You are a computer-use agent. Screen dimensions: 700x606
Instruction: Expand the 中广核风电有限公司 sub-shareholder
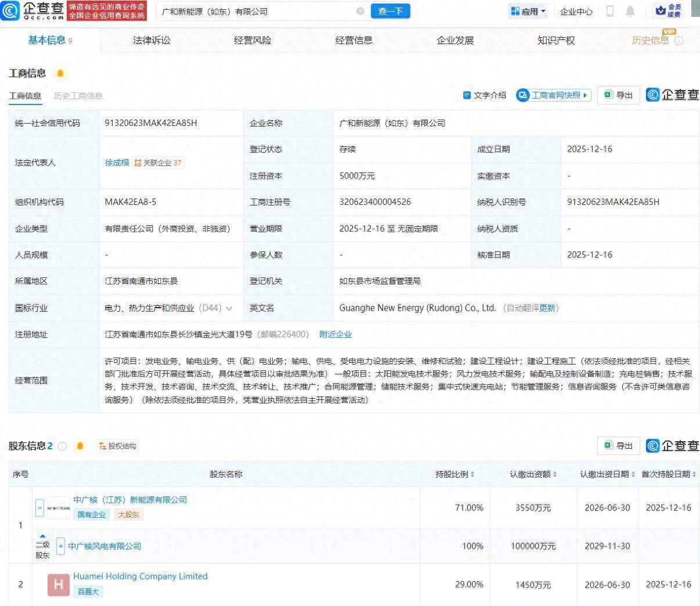60,546
